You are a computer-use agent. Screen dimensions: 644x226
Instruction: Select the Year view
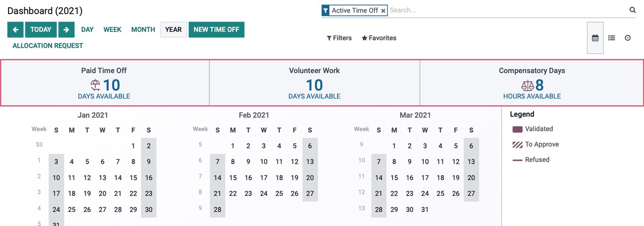coord(173,29)
